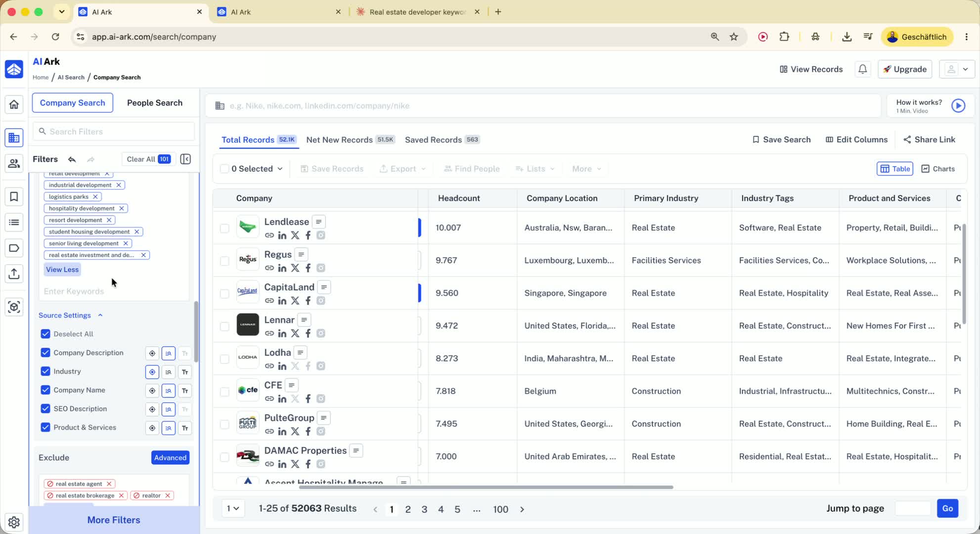980x534 pixels.
Task: Open the Export dropdown
Action: point(402,169)
